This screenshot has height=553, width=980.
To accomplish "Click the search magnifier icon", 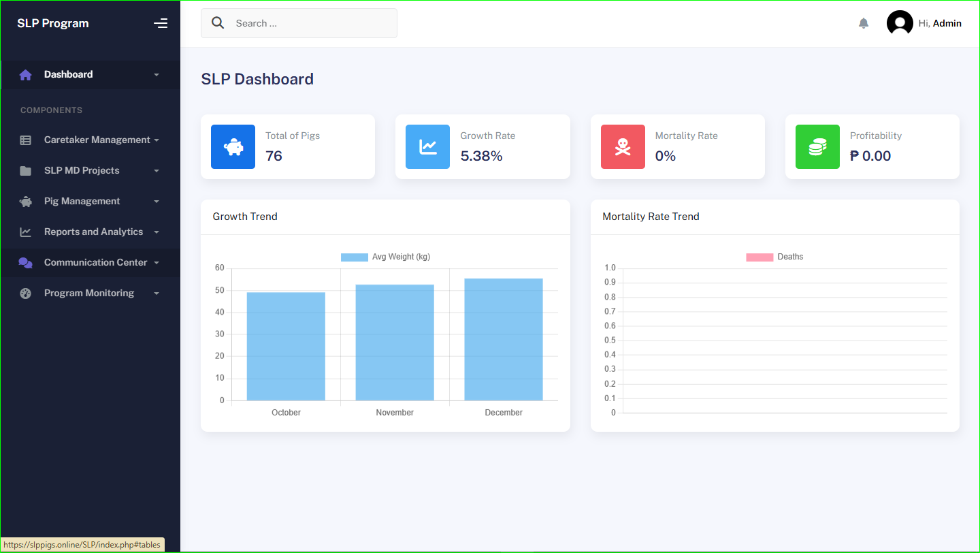I will [x=218, y=23].
